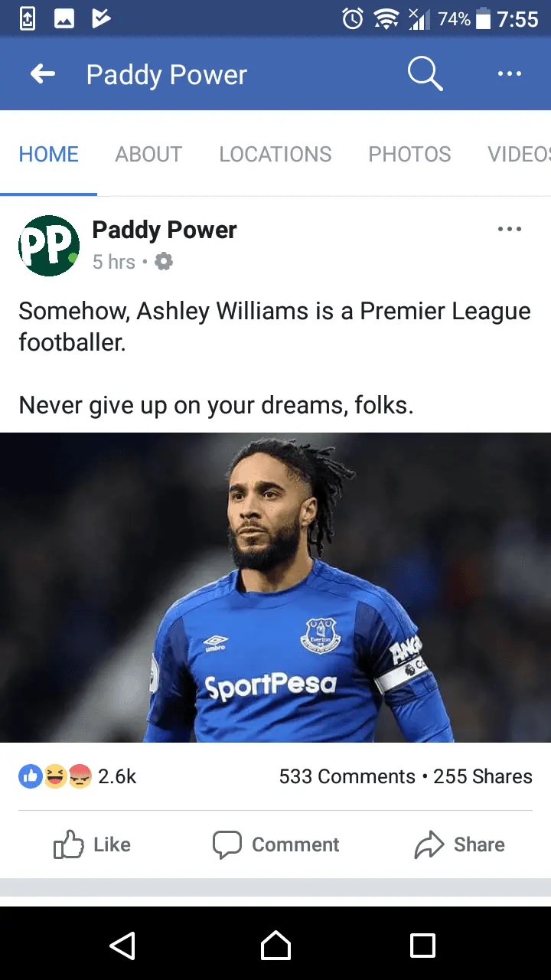View the 255 Shares link

pyautogui.click(x=483, y=776)
